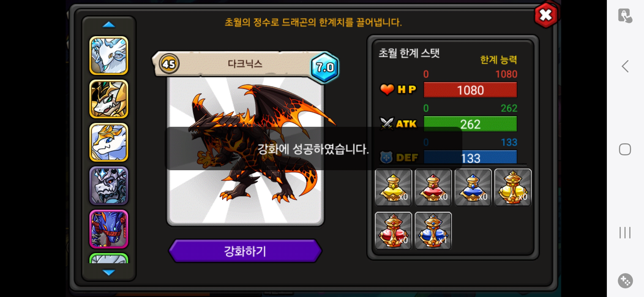644x297 pixels.
Task: Use the small red essence potion
Action: [x=433, y=188]
